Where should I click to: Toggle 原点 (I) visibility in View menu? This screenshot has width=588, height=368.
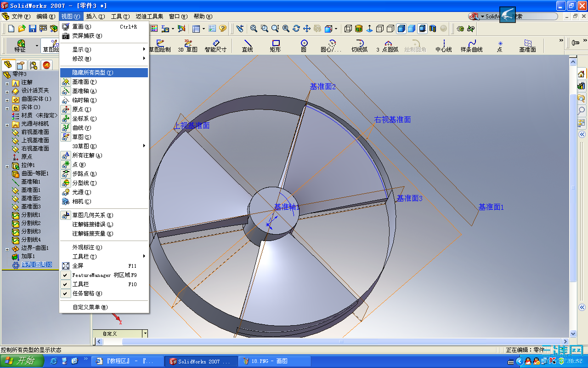point(104,109)
